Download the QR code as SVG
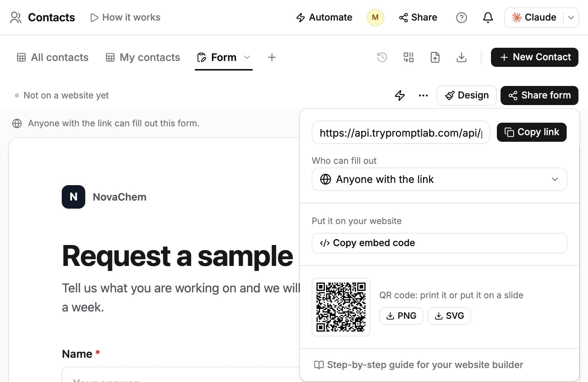588x382 pixels. click(x=449, y=316)
